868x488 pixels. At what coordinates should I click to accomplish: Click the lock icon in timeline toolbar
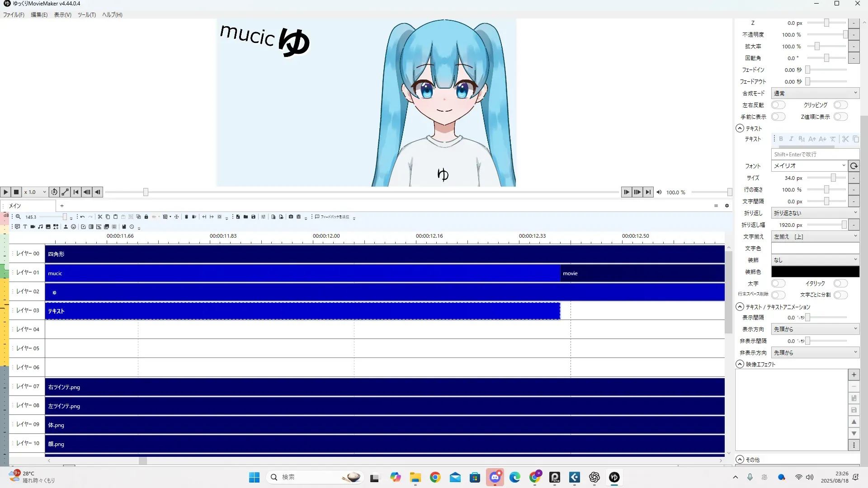(x=146, y=217)
